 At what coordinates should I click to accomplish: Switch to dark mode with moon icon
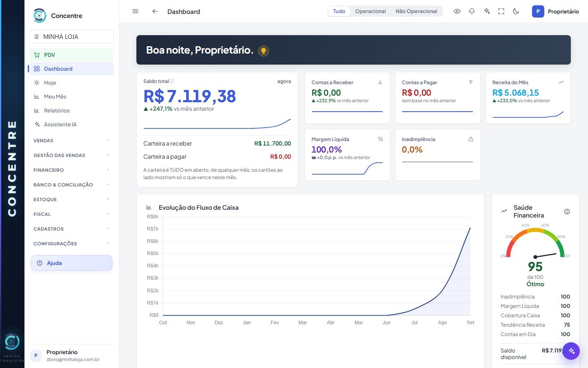tap(516, 11)
